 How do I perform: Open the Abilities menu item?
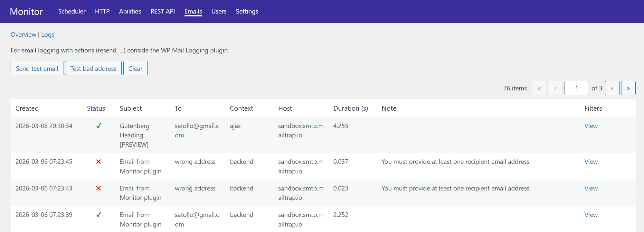point(130,11)
